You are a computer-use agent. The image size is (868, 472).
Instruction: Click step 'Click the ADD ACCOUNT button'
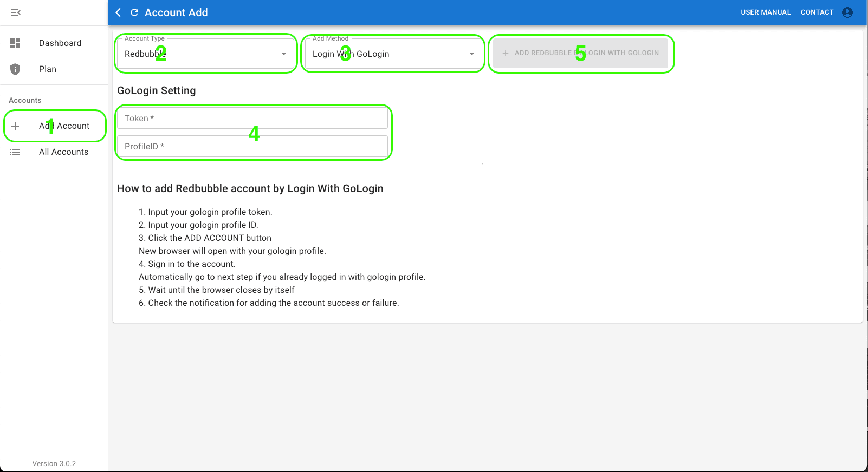(x=205, y=238)
